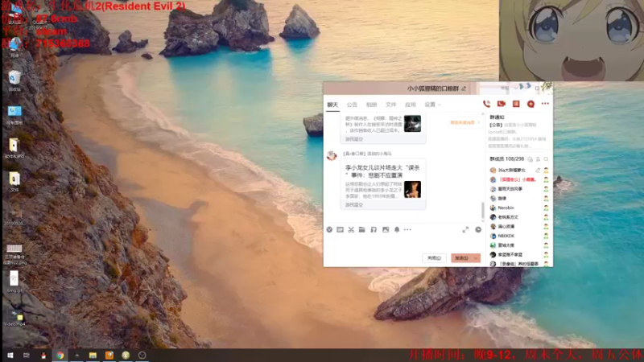Open Video.mp4 file on the desktop

point(14,318)
